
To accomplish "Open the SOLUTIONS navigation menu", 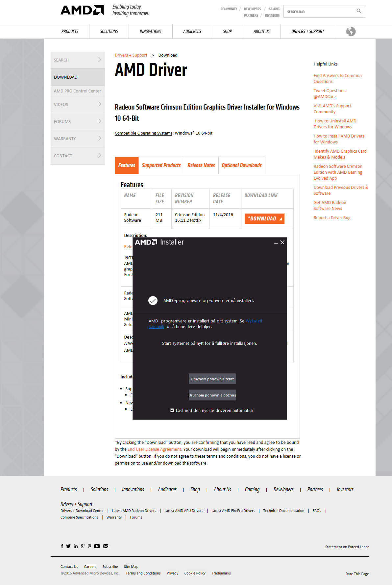I will pos(109,31).
